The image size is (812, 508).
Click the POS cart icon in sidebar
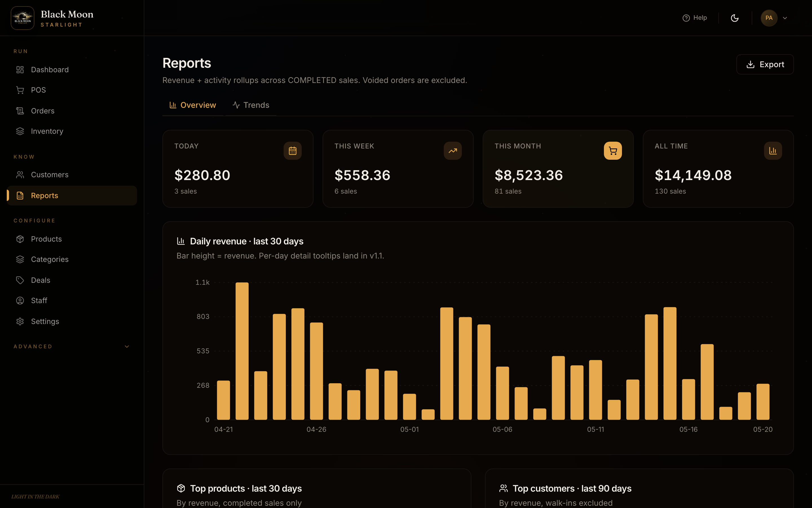(20, 90)
